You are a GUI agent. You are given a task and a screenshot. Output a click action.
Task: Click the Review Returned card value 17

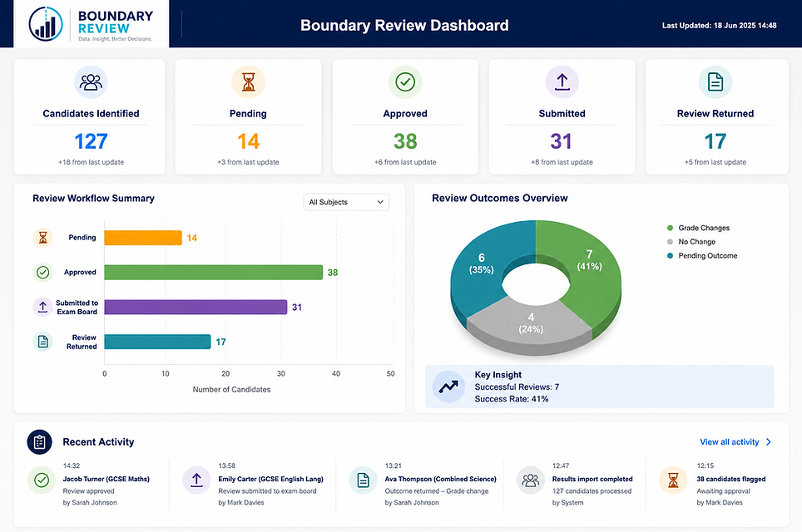coord(715,141)
